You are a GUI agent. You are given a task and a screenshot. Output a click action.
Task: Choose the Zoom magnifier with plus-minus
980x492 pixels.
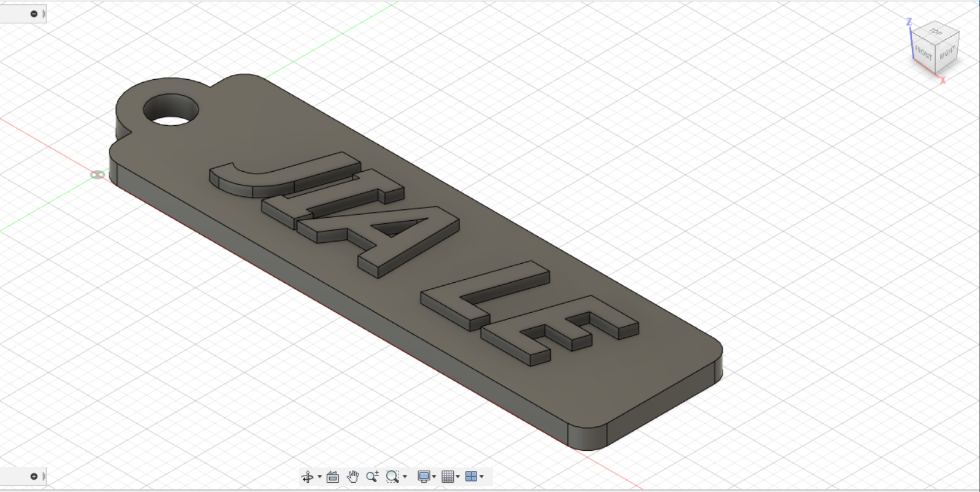point(372,477)
